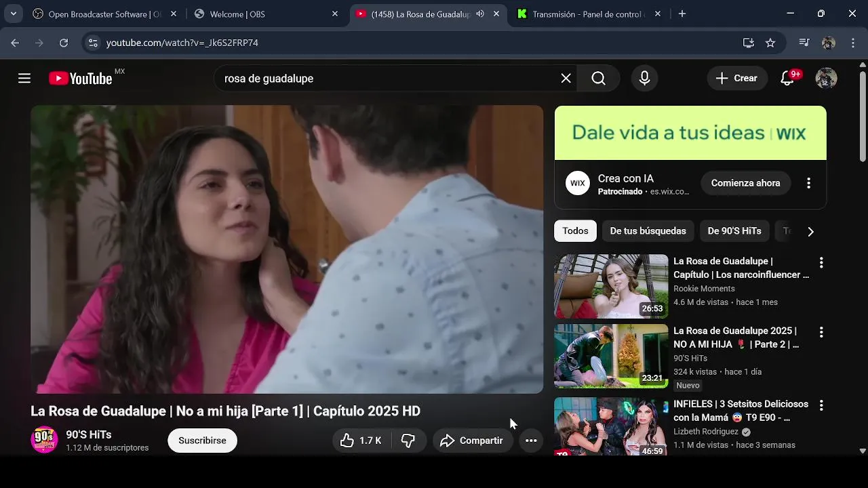
Task: Open Los narcoinfluencer video thumbnail
Action: pyautogui.click(x=611, y=286)
